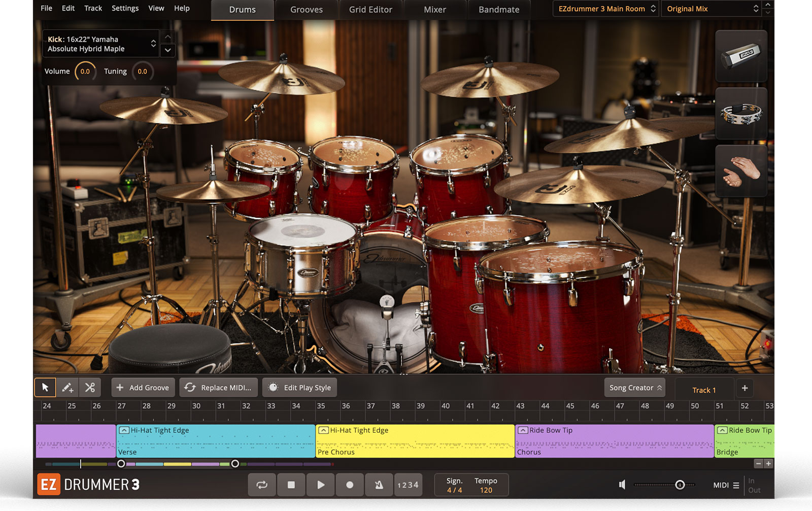The width and height of the screenshot is (812, 511).
Task: Select the pencil draw tool
Action: pos(67,388)
